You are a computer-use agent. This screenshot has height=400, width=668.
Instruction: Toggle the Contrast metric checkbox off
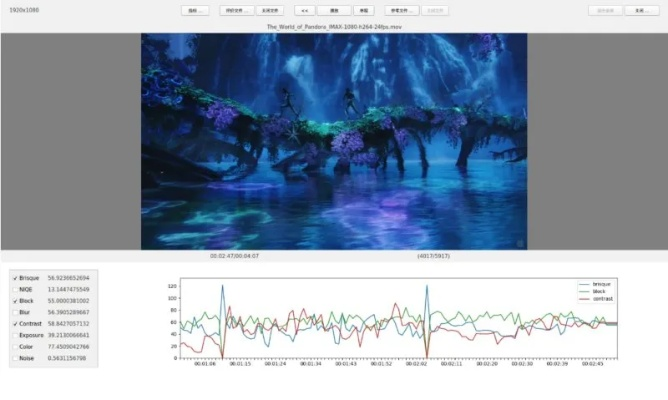pyautogui.click(x=14, y=323)
